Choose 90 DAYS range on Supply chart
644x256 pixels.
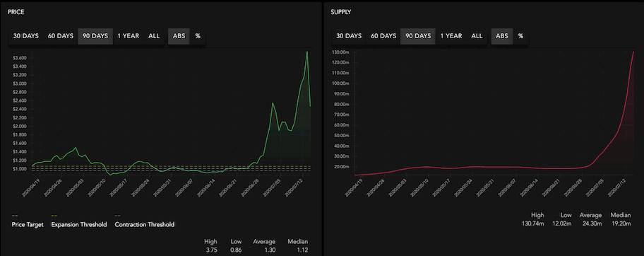point(419,36)
